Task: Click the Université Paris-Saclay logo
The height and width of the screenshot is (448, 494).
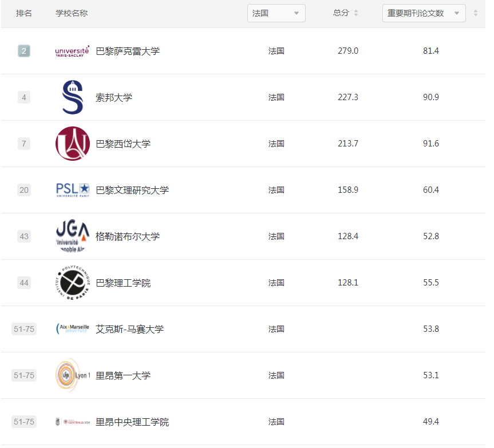Action: [x=72, y=51]
